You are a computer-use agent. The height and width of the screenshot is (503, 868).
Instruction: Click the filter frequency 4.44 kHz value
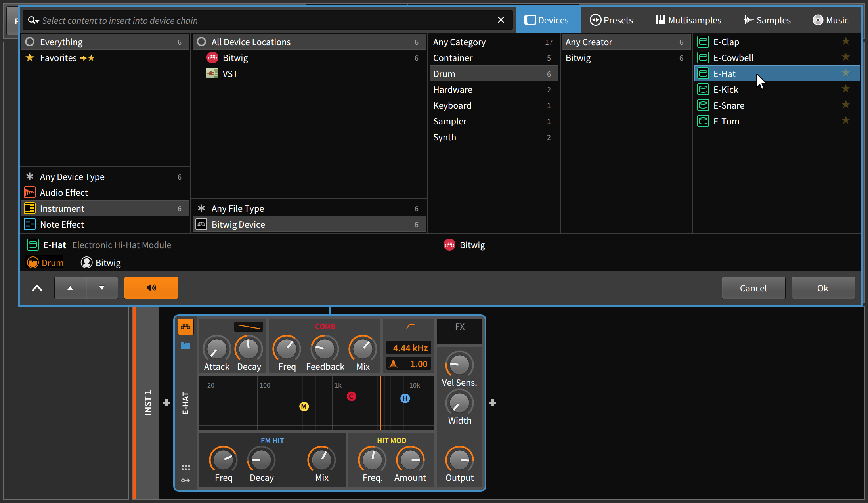coord(409,348)
